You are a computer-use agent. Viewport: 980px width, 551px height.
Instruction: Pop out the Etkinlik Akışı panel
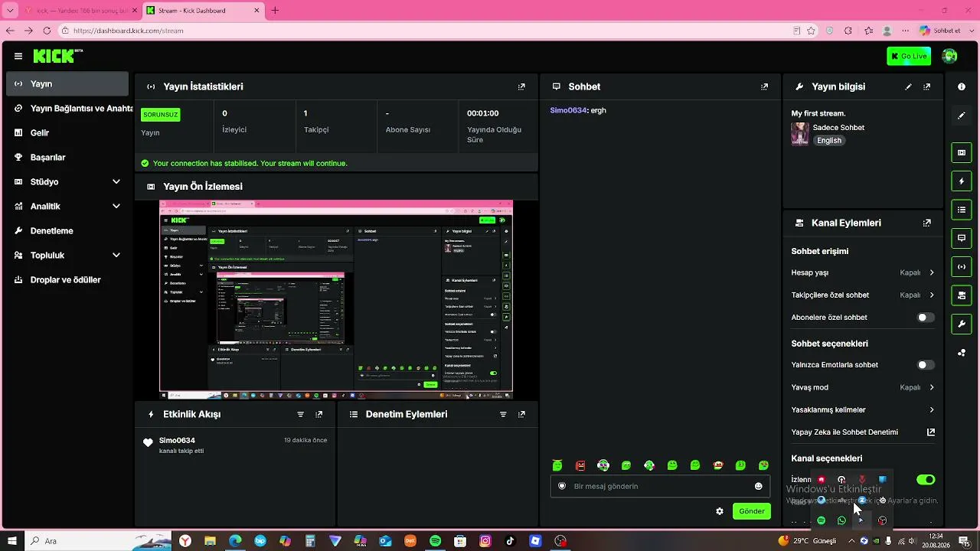319,414
